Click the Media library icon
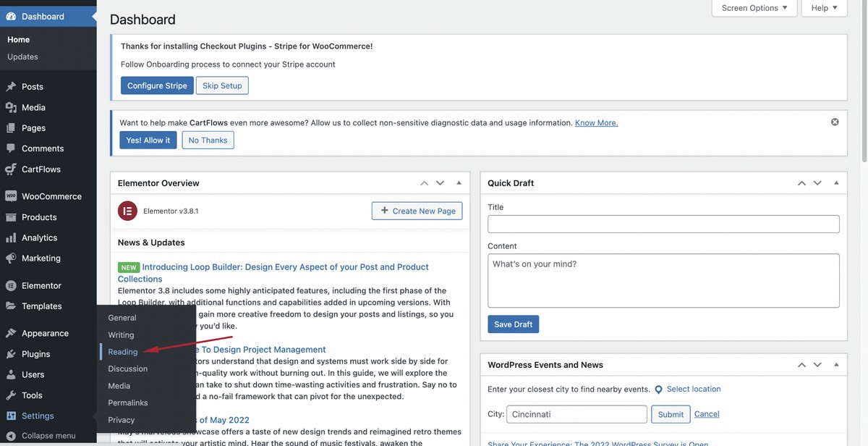The height and width of the screenshot is (446, 868). pos(11,107)
